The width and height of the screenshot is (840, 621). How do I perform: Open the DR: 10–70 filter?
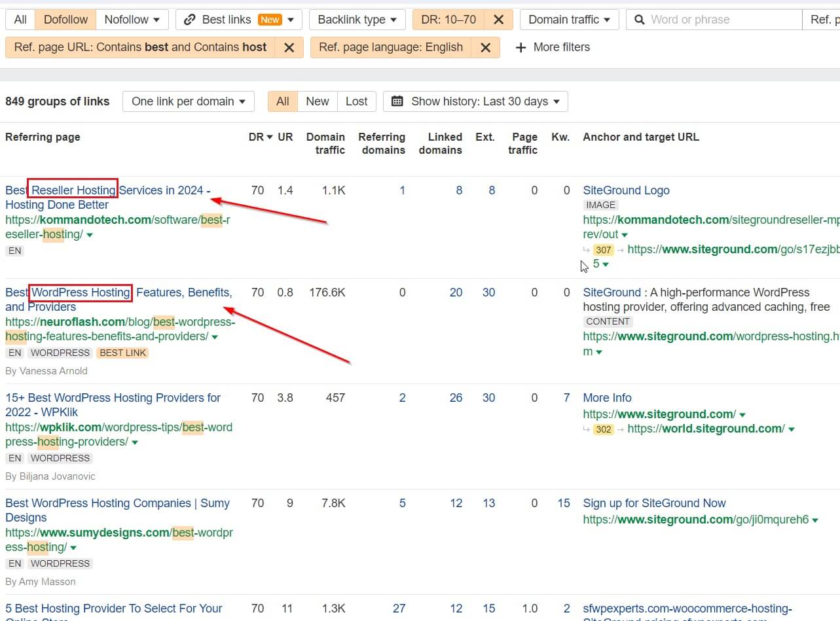[x=449, y=20]
